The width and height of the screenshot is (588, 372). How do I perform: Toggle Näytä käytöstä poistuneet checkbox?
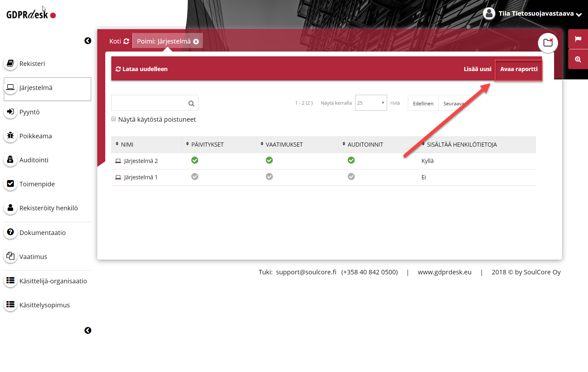click(x=114, y=119)
